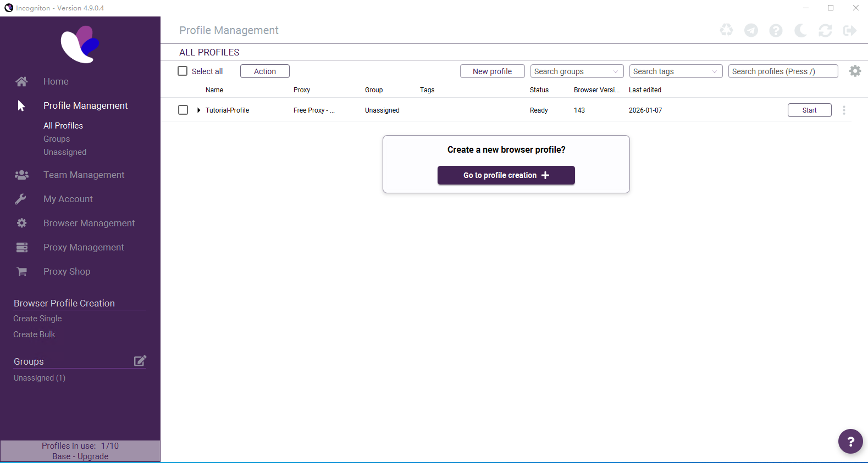Go to Proxy Management in sidebar

point(84,247)
